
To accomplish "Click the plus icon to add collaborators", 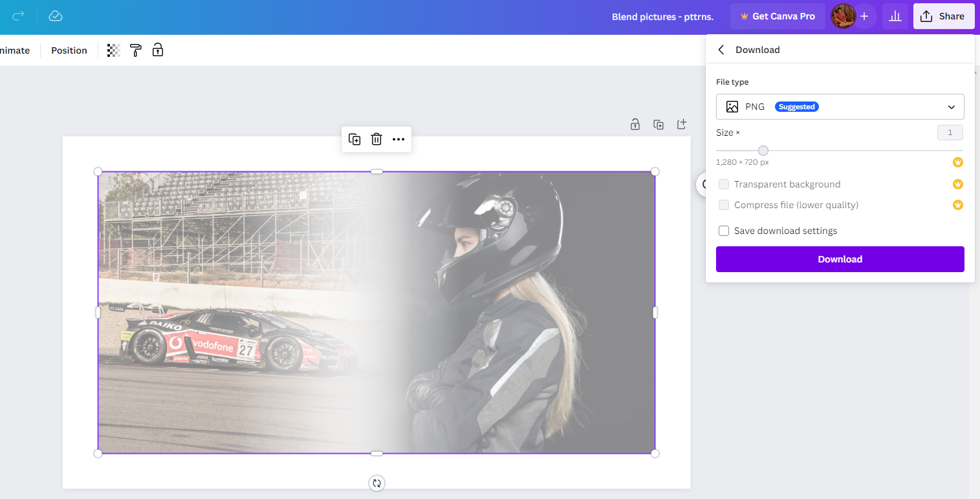I will coord(864,16).
